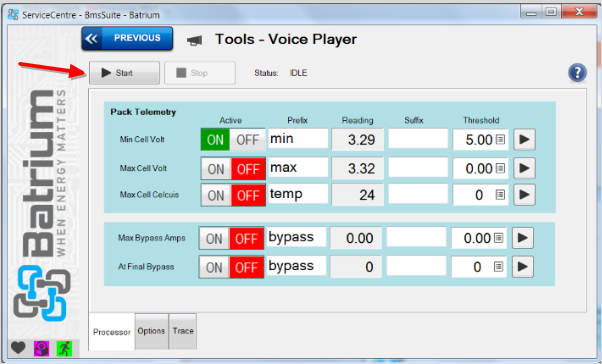This screenshot has width=602, height=364.
Task: Edit Max Cell Volt prefix 'max' field
Action: click(298, 167)
